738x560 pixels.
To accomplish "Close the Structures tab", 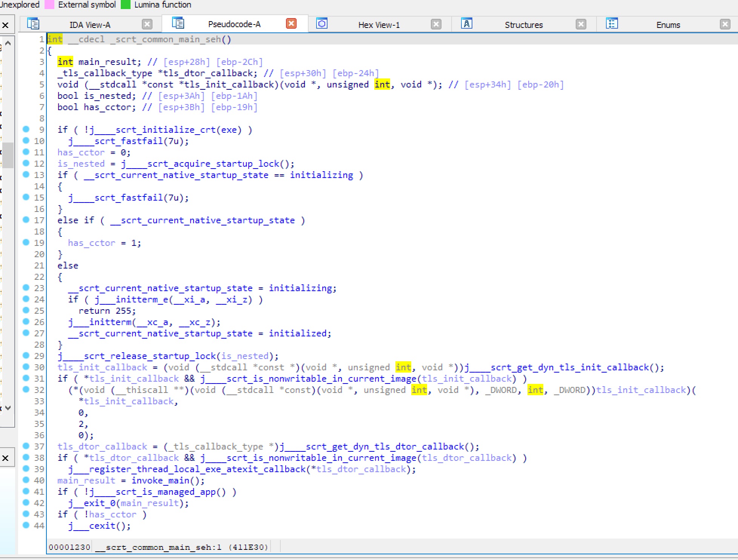I will click(581, 25).
